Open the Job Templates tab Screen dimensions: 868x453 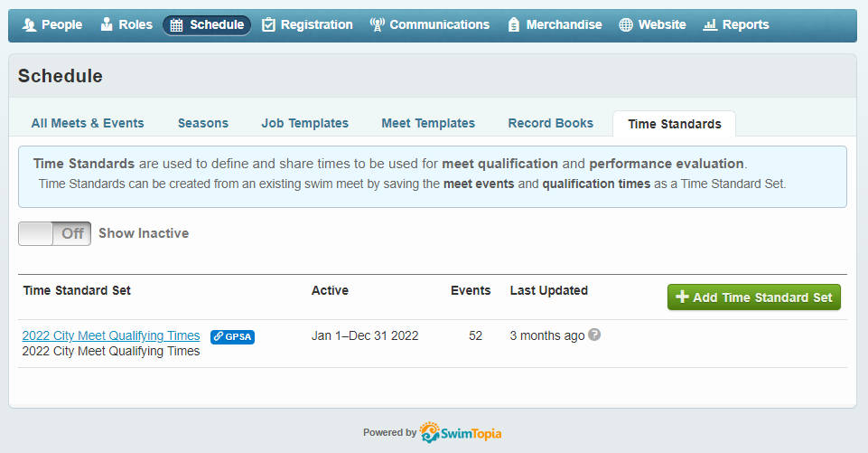click(x=304, y=123)
